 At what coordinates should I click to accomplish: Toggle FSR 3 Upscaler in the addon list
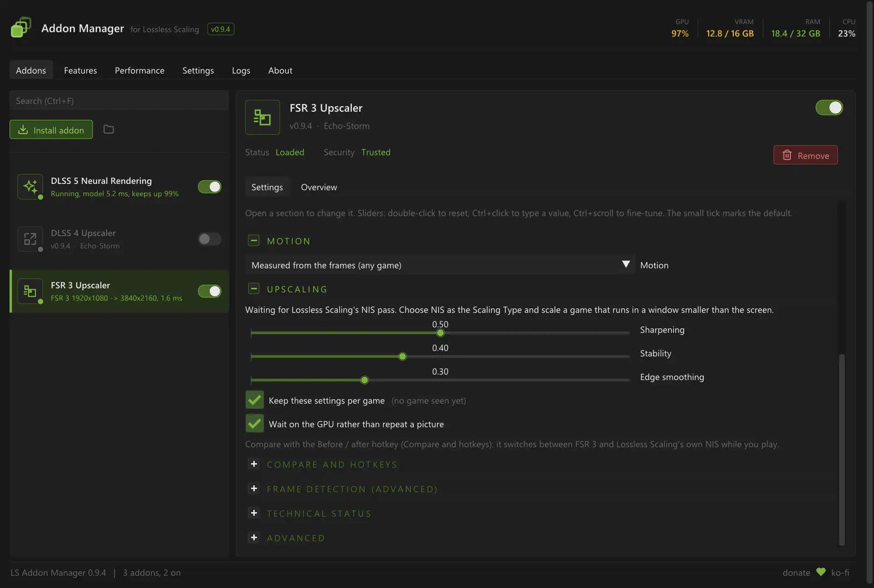[x=209, y=291]
